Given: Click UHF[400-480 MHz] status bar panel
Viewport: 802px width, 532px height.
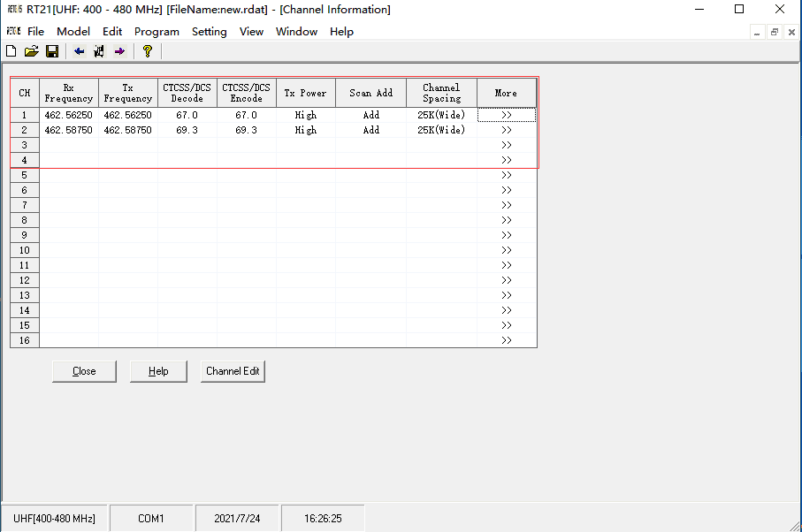Looking at the screenshot, I should tap(54, 518).
